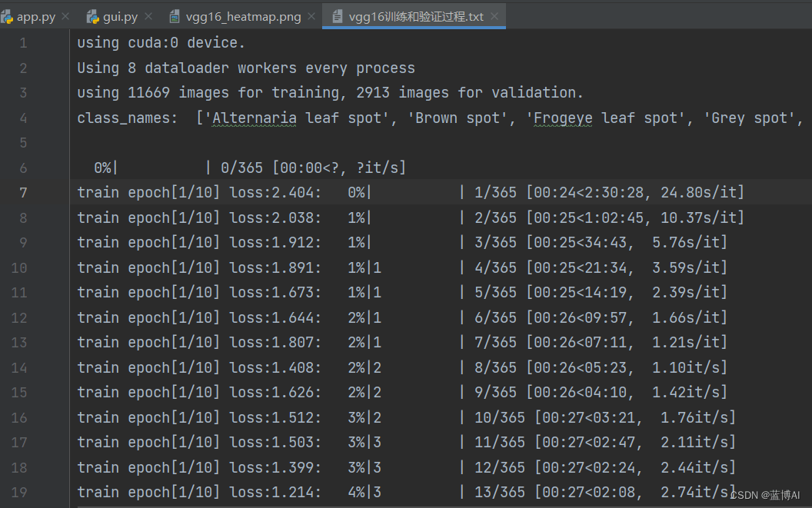Click the line with loss:1.408
The image size is (812, 508).
click(x=402, y=367)
